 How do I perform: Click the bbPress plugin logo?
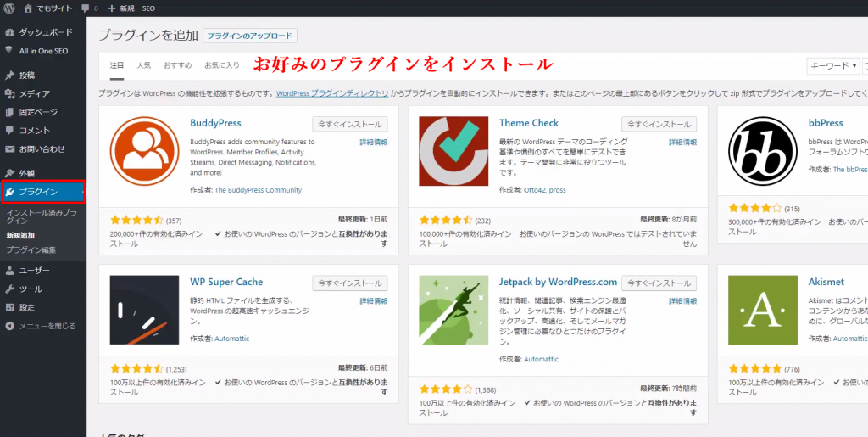[763, 151]
